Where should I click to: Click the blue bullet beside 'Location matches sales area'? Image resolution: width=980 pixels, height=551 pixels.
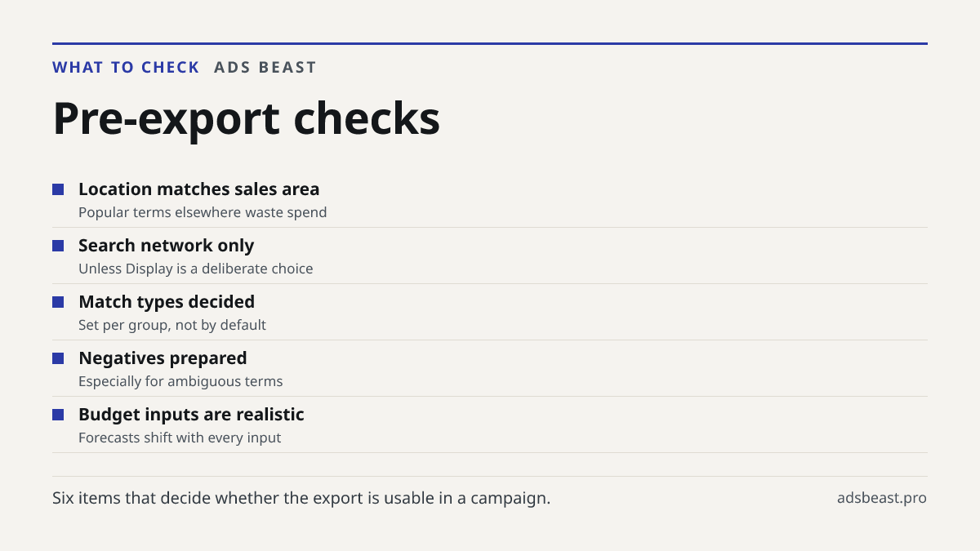(58, 189)
